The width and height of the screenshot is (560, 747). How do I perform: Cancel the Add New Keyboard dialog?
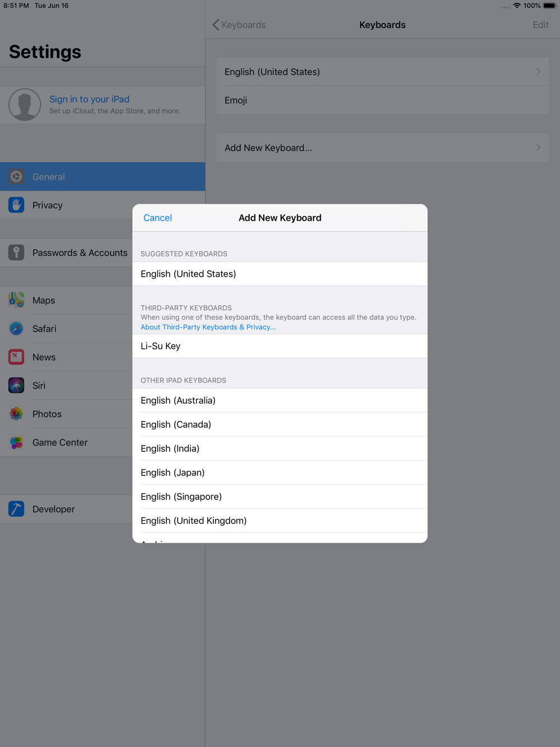pyautogui.click(x=157, y=218)
